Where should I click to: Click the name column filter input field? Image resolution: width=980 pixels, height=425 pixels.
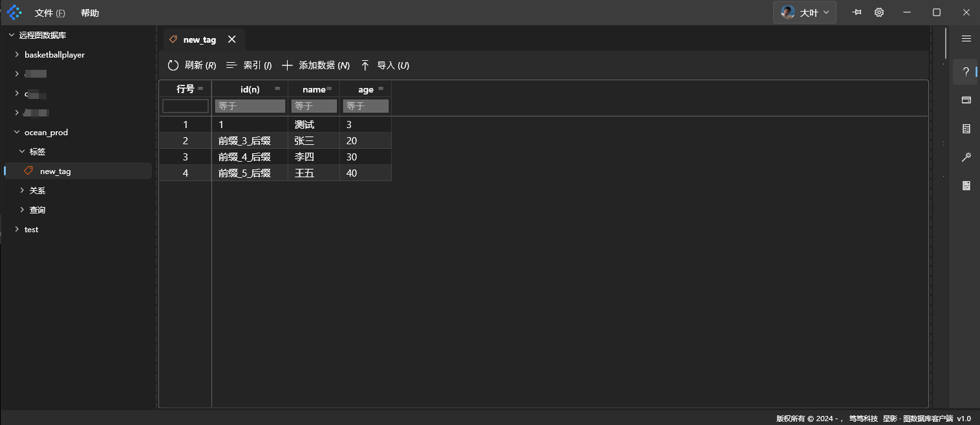tap(314, 106)
